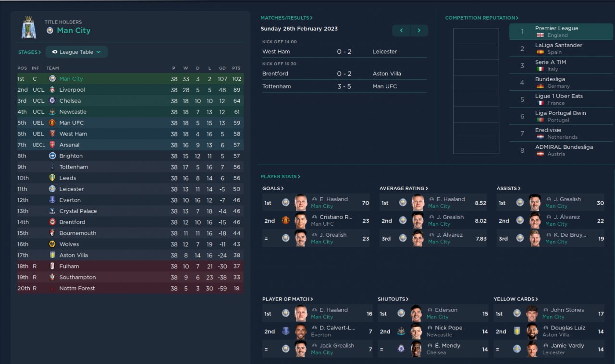Viewport: 615px width, 364px height.
Task: Open the Matches/Results section
Action: (286, 18)
